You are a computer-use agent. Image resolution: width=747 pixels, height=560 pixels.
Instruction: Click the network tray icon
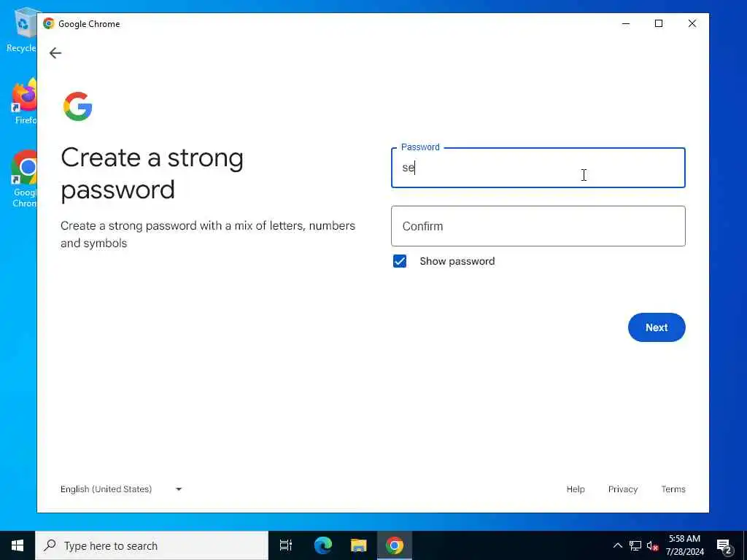click(x=635, y=545)
